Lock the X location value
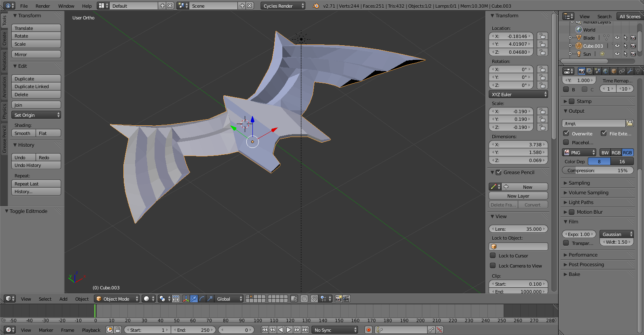 point(542,36)
